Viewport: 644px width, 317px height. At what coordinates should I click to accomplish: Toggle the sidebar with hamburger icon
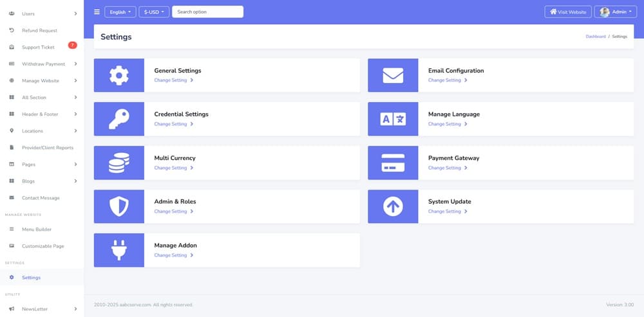(x=97, y=12)
